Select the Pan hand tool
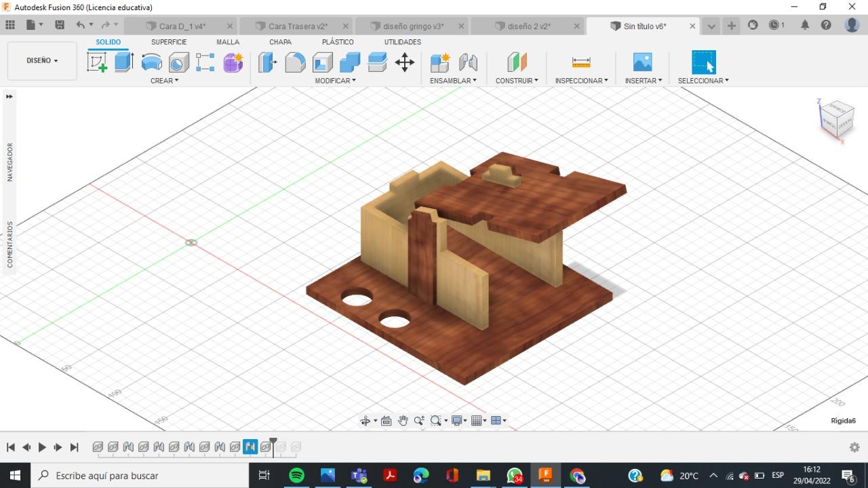This screenshot has height=488, width=868. pyautogui.click(x=403, y=421)
